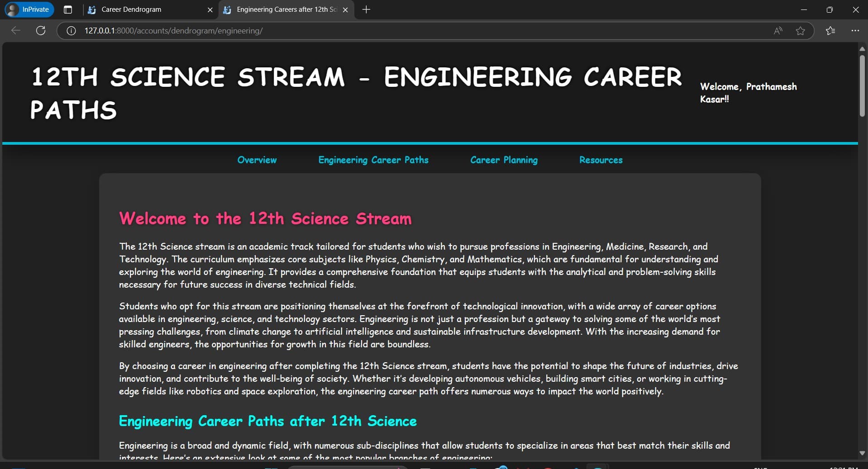Screen dimensions: 868x469
Task: Click the paragraph starting 'The 12th Science stream'
Action: point(419,265)
